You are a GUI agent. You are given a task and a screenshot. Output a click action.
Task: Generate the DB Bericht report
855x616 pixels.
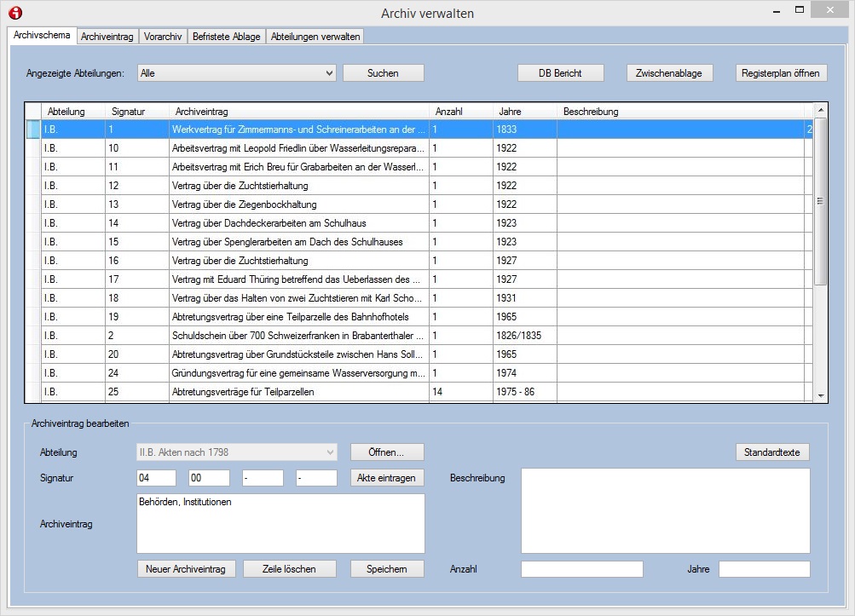(560, 73)
